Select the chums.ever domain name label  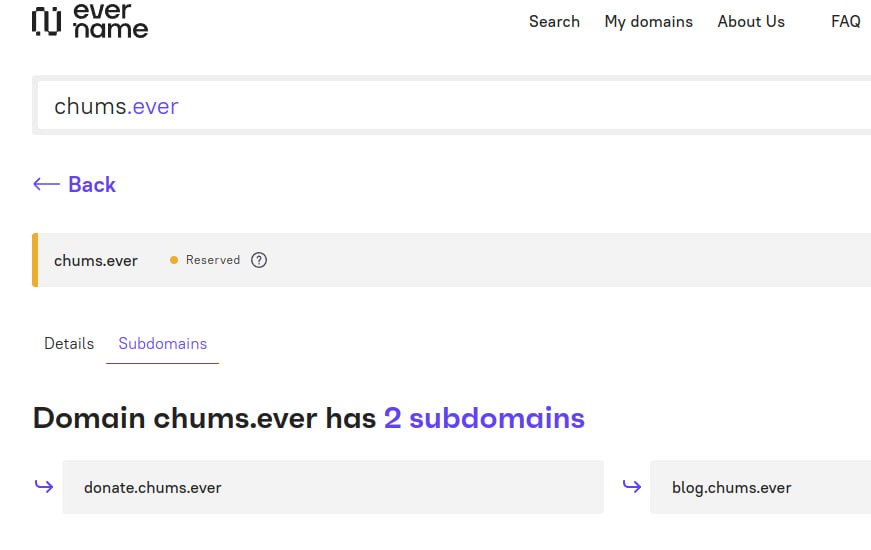[96, 260]
